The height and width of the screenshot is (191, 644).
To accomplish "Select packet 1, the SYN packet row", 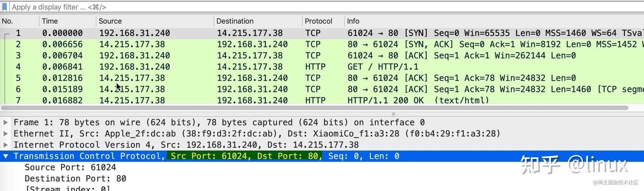I will [x=268, y=33].
